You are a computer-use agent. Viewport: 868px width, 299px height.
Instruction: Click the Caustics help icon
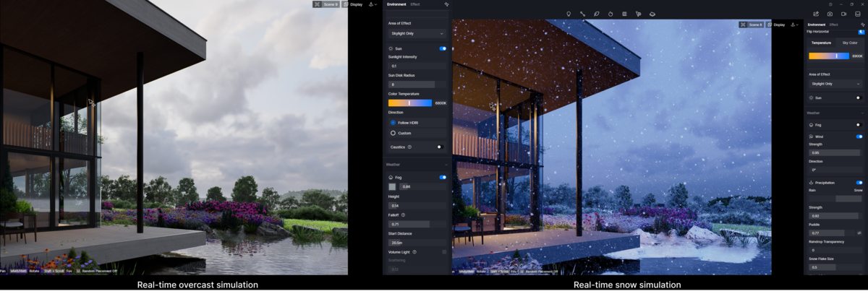click(409, 147)
